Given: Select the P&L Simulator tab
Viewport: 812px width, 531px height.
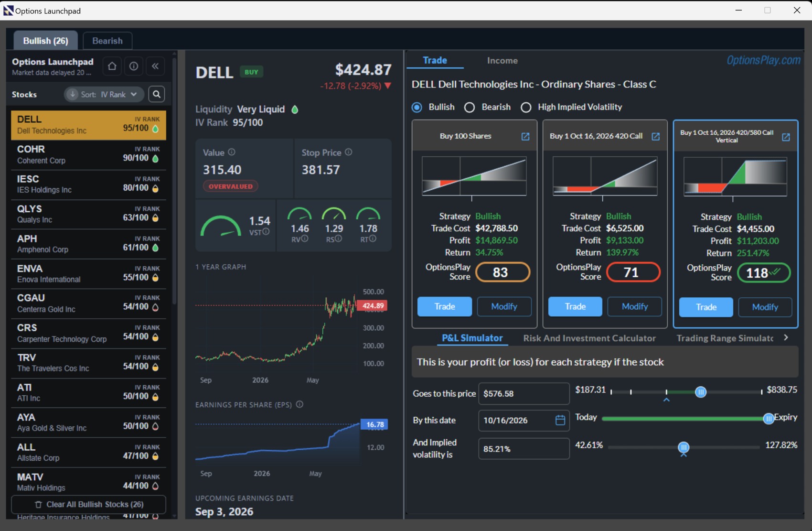Looking at the screenshot, I should pos(472,338).
